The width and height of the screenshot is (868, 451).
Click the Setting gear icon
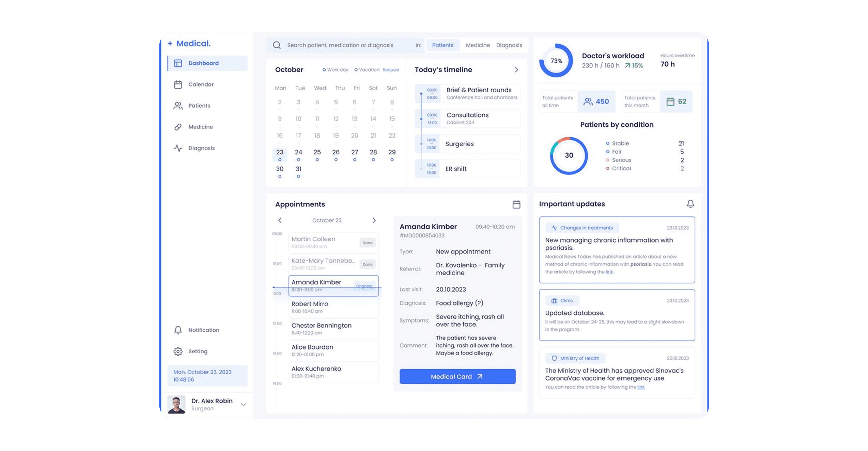(178, 351)
